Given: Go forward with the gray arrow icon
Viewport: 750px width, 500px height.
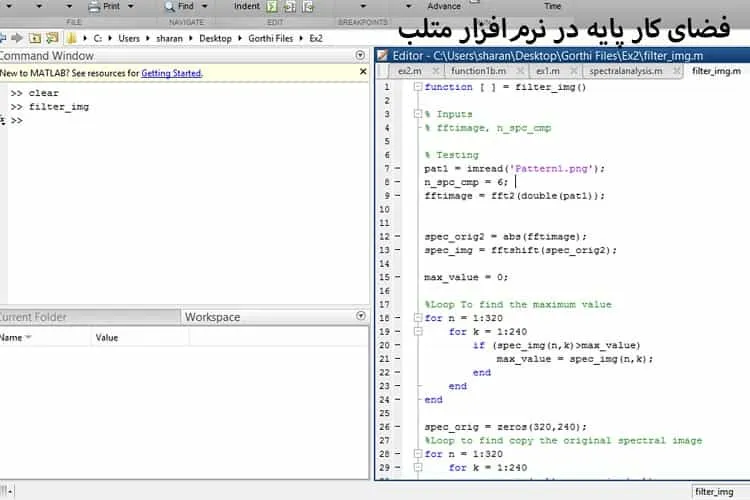Looking at the screenshot, I should [17, 38].
